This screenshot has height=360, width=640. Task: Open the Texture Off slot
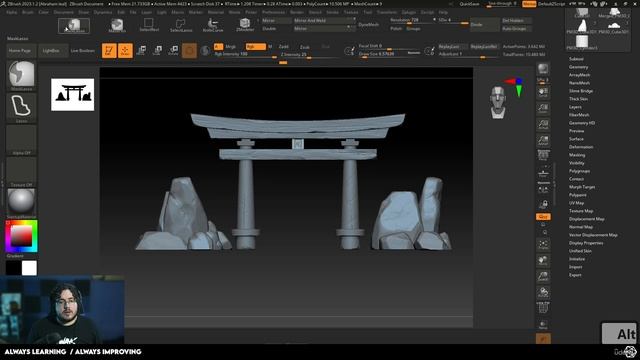[x=21, y=172]
